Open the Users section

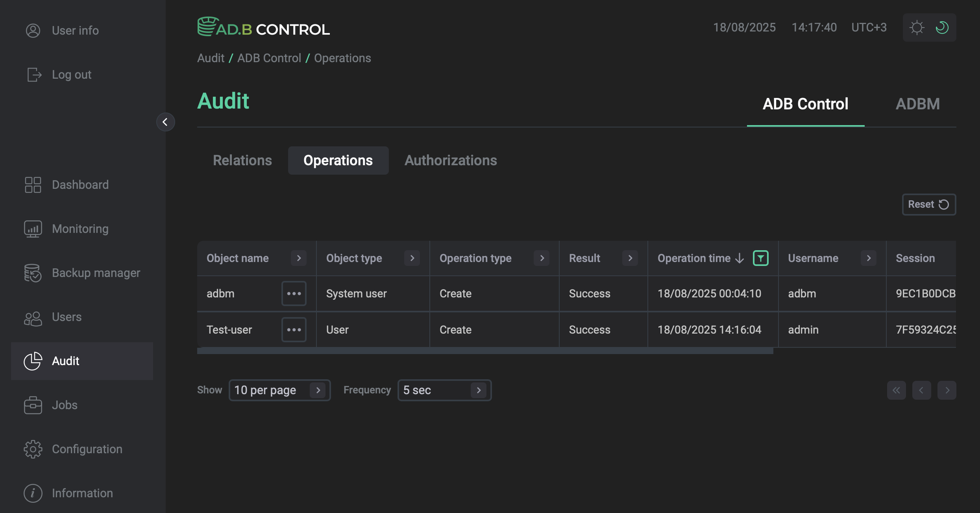[67, 317]
